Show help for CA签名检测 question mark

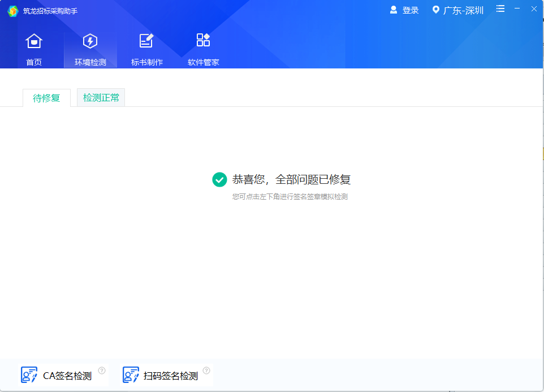pos(102,371)
